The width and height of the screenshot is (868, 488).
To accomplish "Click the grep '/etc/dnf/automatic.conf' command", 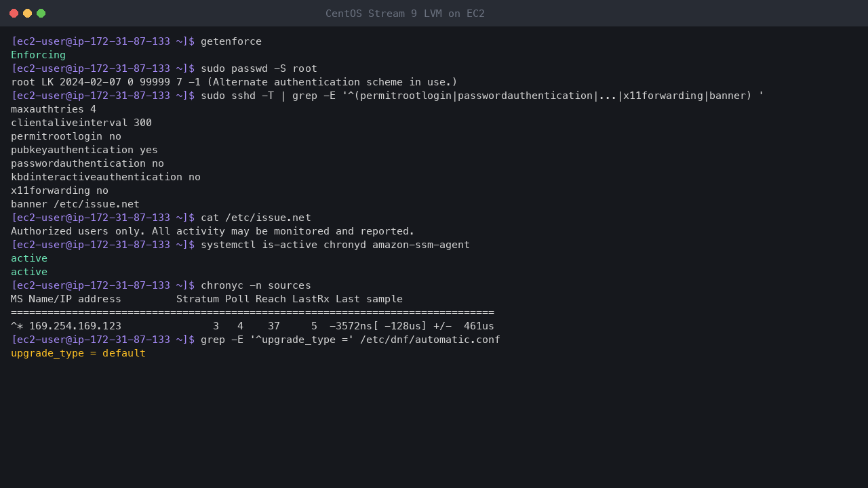I will (x=351, y=340).
